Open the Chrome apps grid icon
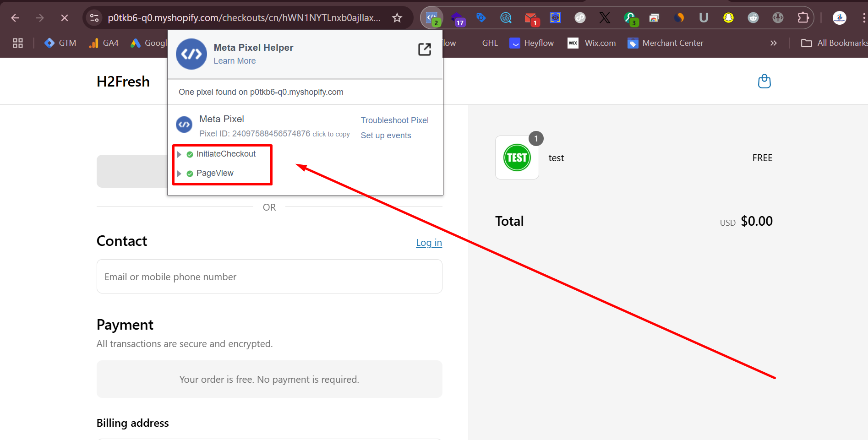The width and height of the screenshot is (868, 440). [18, 43]
